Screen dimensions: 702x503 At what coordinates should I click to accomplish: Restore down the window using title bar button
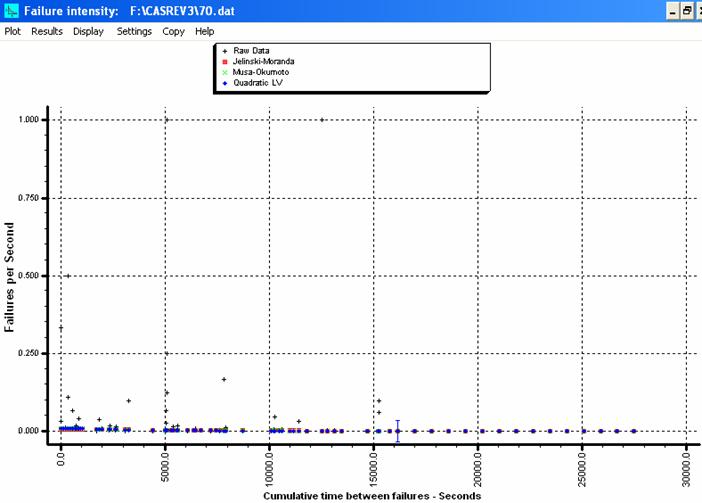(687, 10)
